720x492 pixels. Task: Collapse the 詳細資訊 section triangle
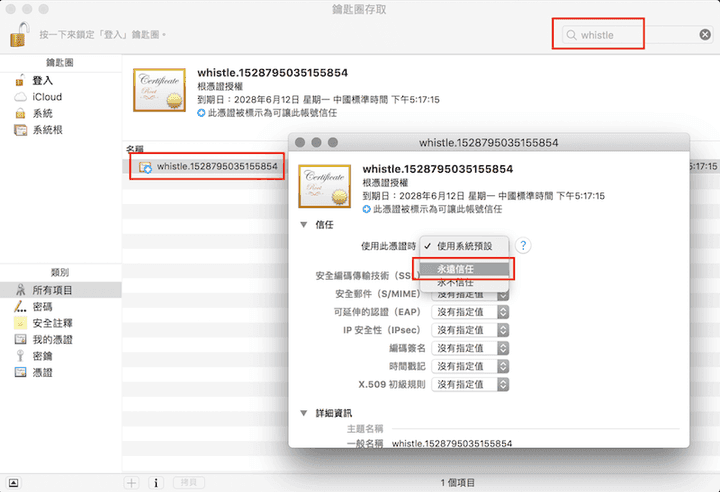pos(304,413)
